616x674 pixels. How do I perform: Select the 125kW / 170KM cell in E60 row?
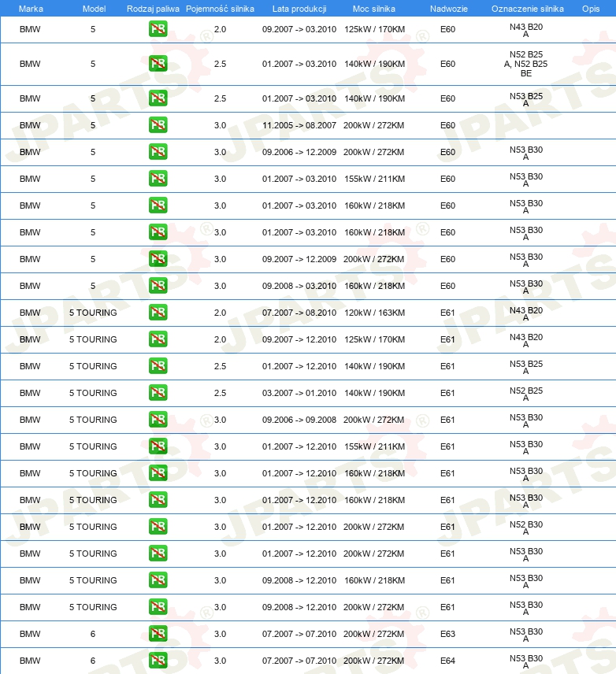tap(374, 29)
